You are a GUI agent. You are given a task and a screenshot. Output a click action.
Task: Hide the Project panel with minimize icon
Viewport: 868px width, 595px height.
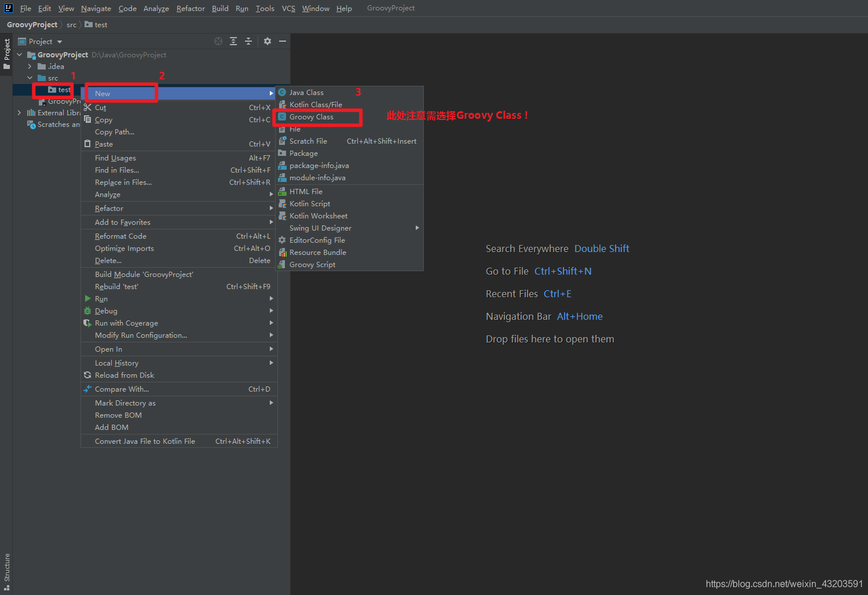[283, 41]
